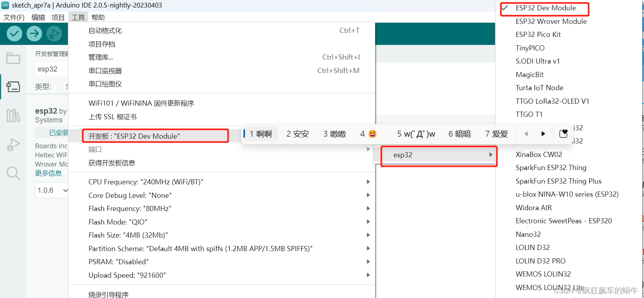Select Widora AIR board
The width and height of the screenshot is (644, 298).
(x=534, y=208)
